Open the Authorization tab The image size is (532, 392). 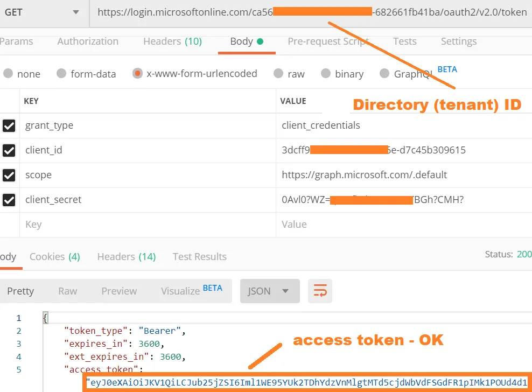pos(88,41)
